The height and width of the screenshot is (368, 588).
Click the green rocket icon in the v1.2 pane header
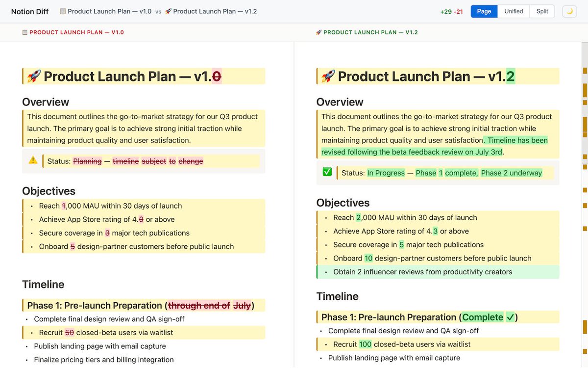(318, 32)
